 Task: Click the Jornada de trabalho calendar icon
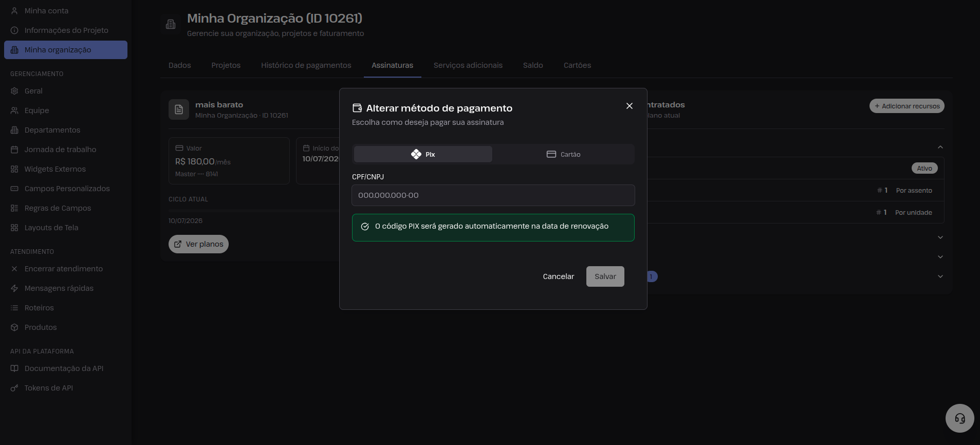click(x=14, y=150)
